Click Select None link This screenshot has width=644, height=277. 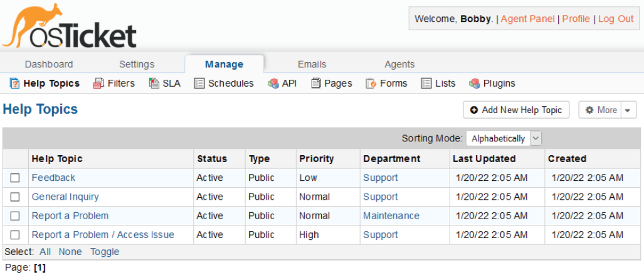tap(70, 252)
